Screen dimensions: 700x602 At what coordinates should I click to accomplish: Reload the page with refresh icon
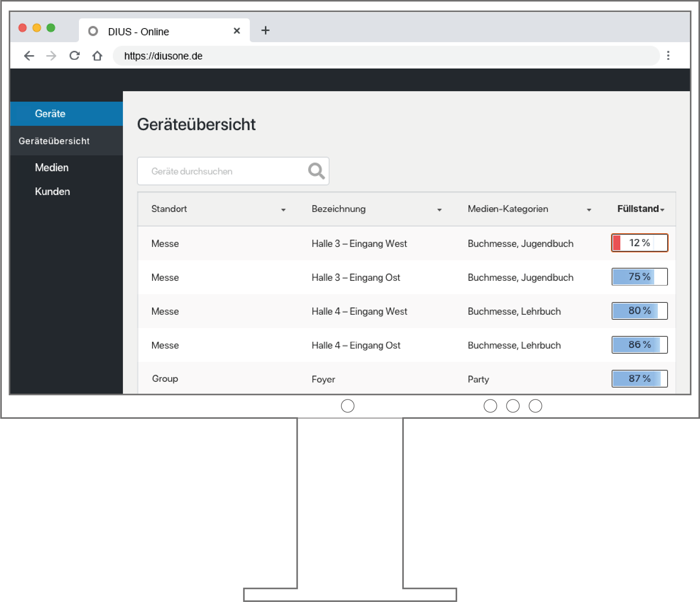coord(75,56)
